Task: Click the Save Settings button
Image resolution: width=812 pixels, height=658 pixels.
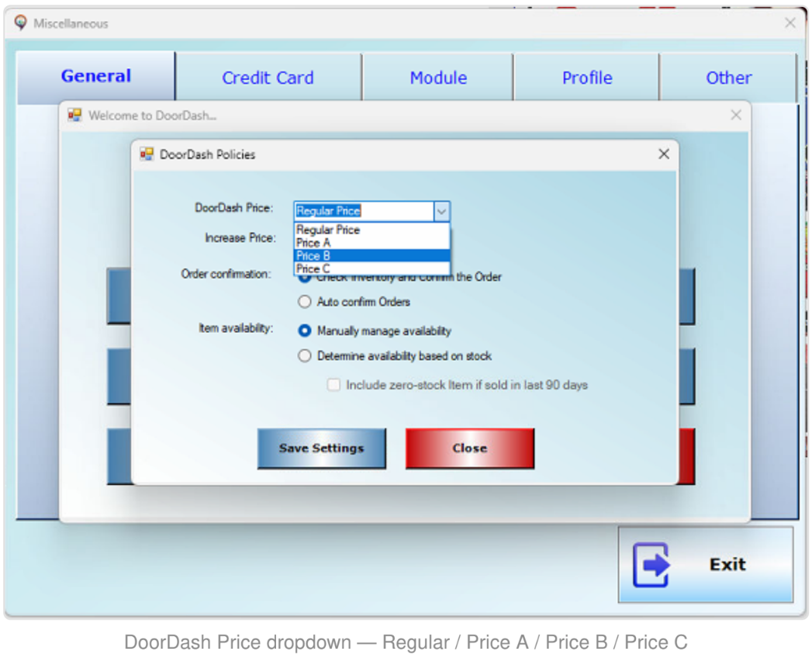Action: click(x=322, y=448)
